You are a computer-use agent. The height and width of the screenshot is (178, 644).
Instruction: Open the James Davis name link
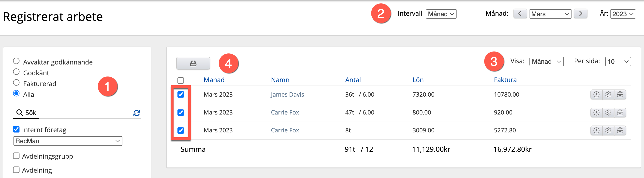(287, 94)
